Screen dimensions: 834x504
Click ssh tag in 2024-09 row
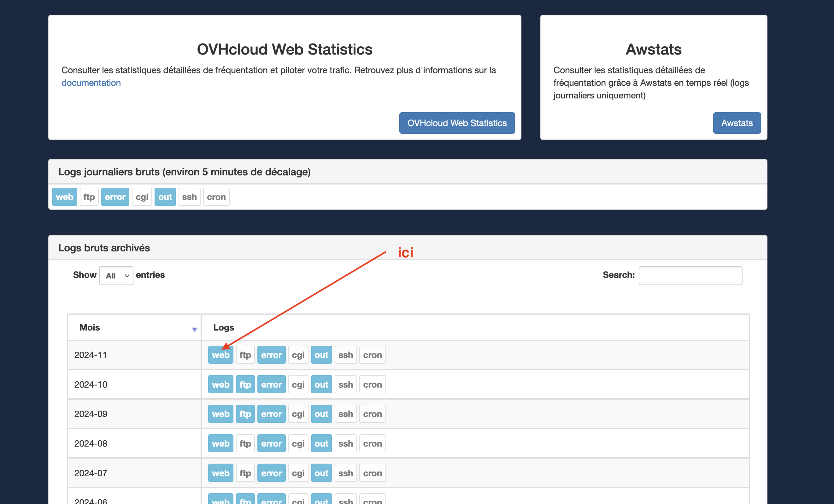click(345, 413)
